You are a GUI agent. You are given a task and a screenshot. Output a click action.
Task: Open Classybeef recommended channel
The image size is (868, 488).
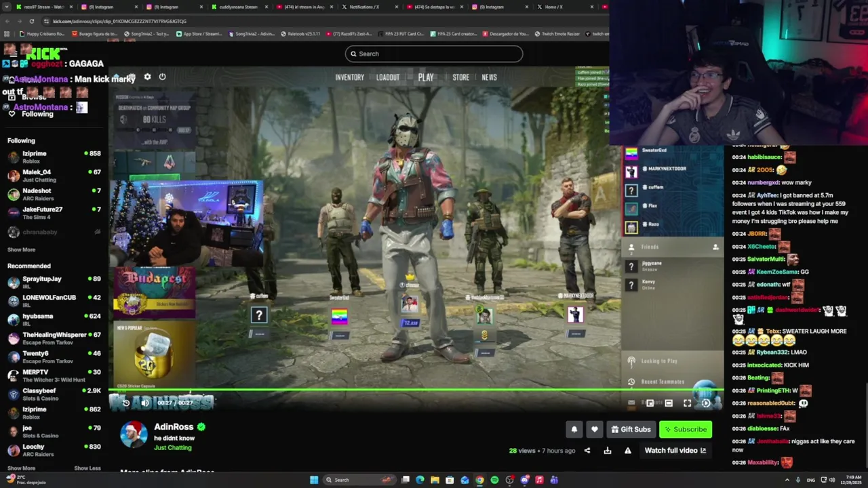point(54,394)
